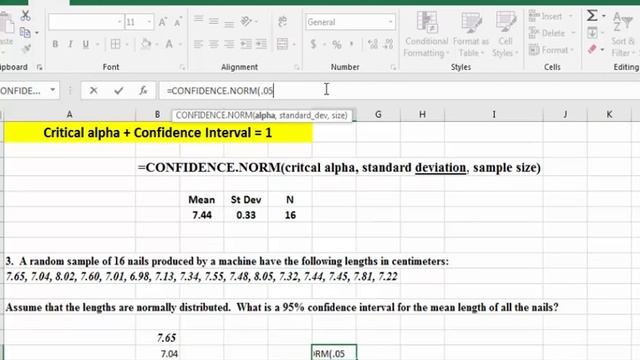Click the cell containing 0.33 St Dev

coord(246,215)
